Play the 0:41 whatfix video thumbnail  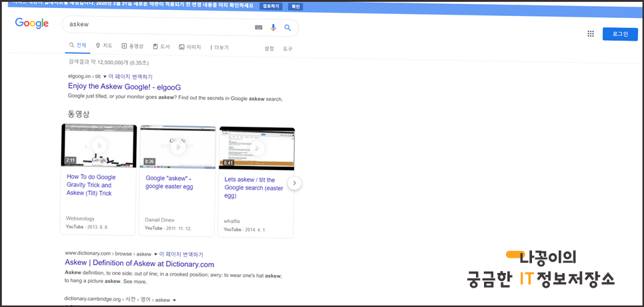(x=257, y=148)
